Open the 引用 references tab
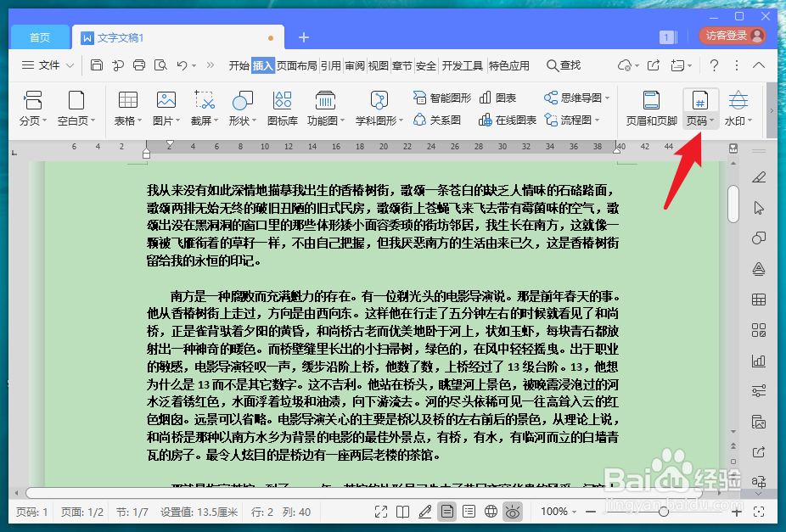This screenshot has height=532, width=786. 331,65
